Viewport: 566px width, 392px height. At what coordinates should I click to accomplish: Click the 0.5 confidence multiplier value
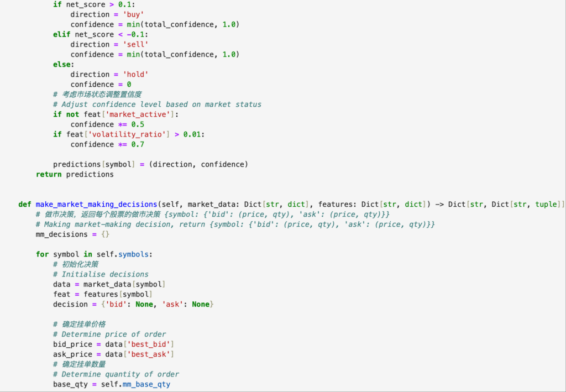(138, 124)
